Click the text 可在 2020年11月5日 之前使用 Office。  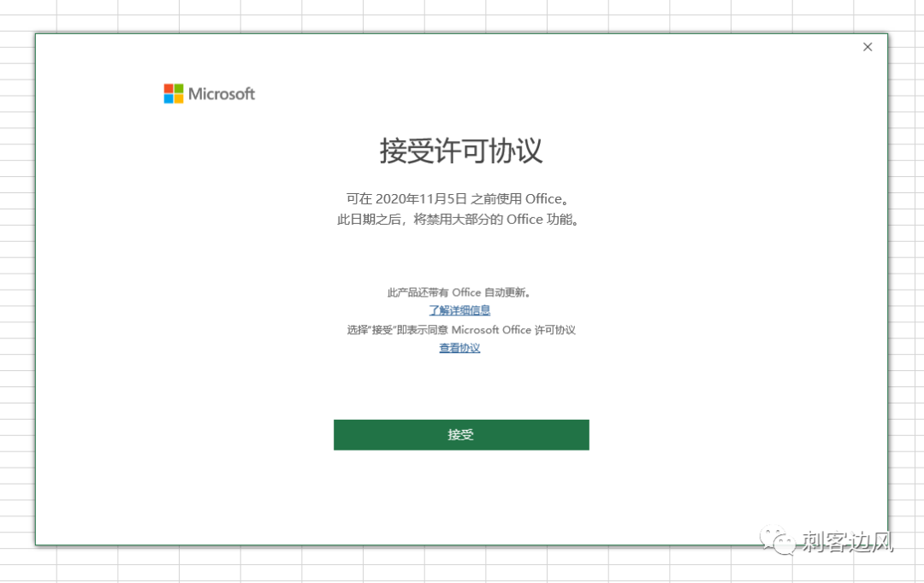(459, 199)
